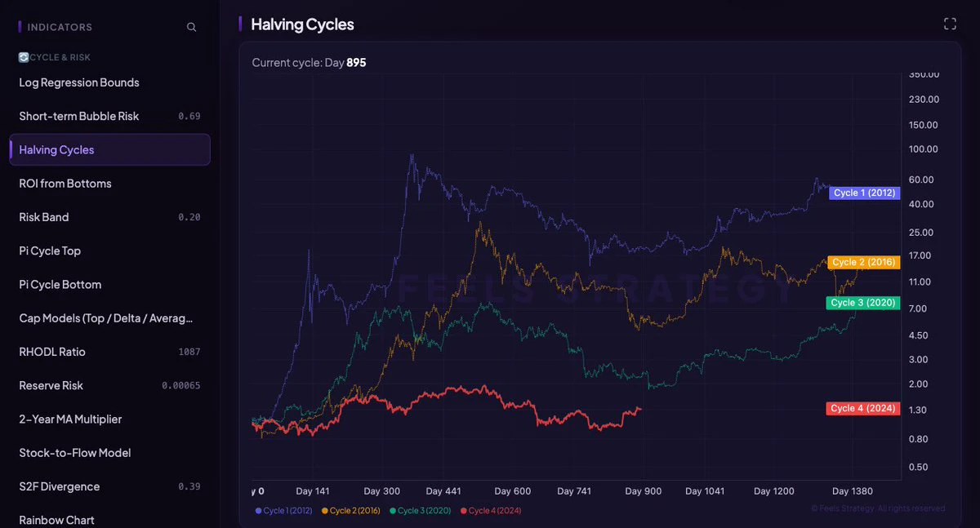Toggle Cycle 3 (2020) legend entry
This screenshot has height=528, width=980.
421,510
